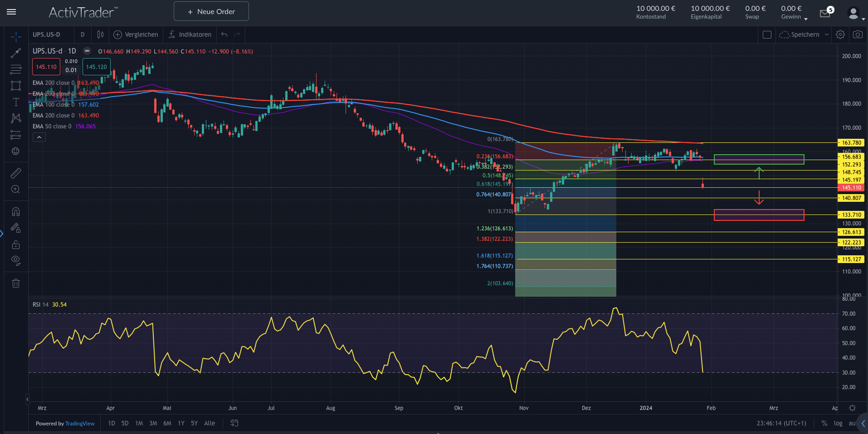Open the Speichern dropdown arrow
The width and height of the screenshot is (868, 434).
pyautogui.click(x=827, y=34)
